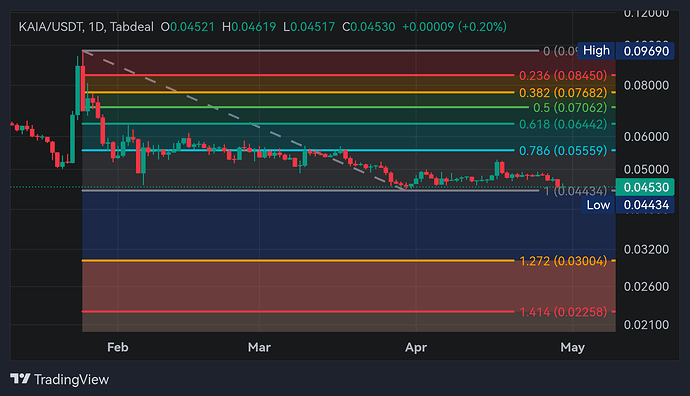Viewport: 690px width, 396px height.
Task: Click the Feb label on time axis
Action: click(x=117, y=348)
